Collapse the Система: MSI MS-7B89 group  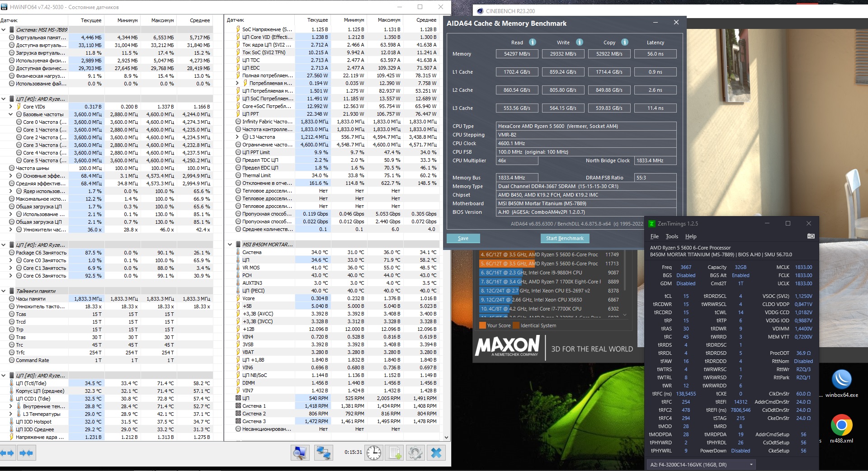[4, 30]
